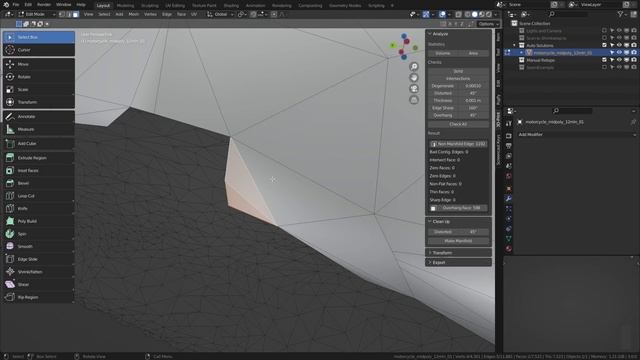Hide Auto Solutions collection in viewport

pos(619,45)
